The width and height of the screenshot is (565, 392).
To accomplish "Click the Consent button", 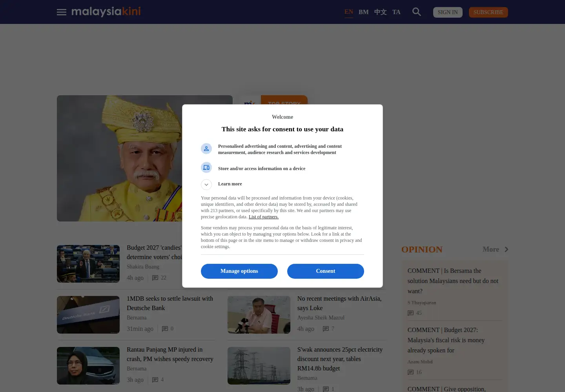I will 326,271.
